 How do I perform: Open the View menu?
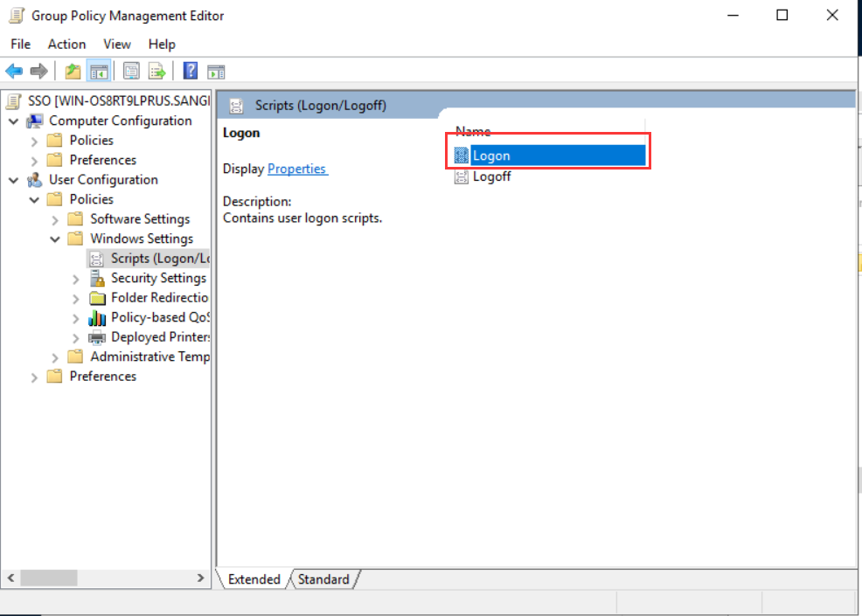click(116, 44)
